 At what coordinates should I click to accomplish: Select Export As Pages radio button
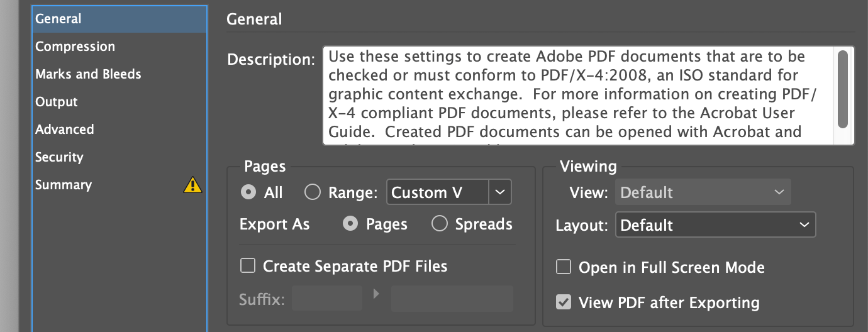click(350, 224)
